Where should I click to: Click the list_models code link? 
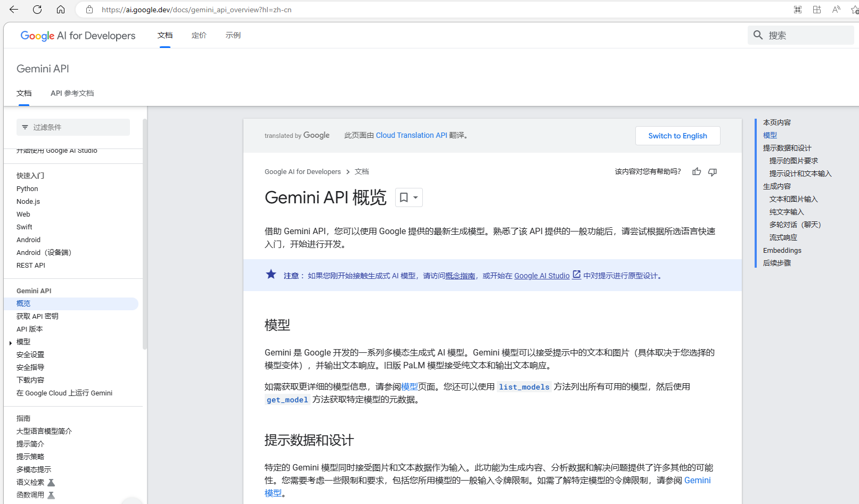point(524,387)
